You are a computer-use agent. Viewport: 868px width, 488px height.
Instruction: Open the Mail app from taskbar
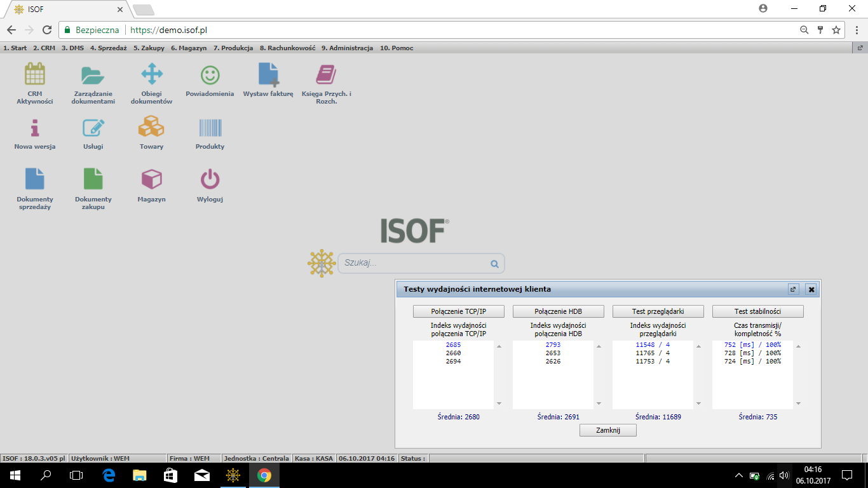click(202, 475)
